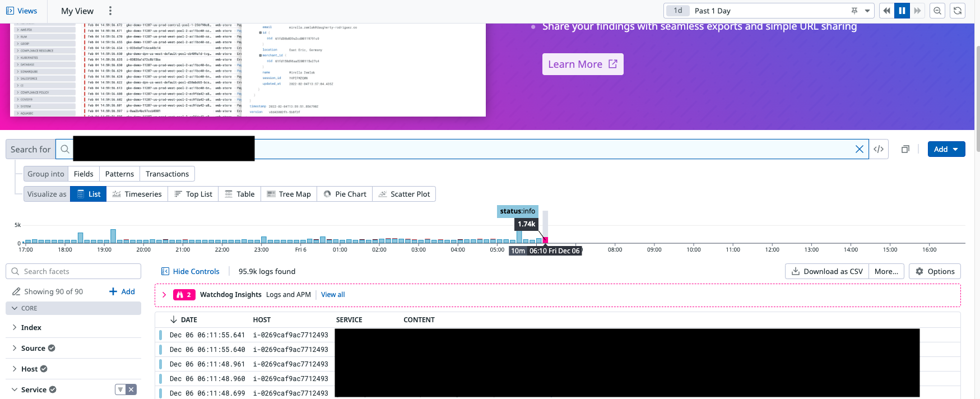The image size is (980, 399).
Task: Step back to the previous time frame
Action: coord(886,11)
